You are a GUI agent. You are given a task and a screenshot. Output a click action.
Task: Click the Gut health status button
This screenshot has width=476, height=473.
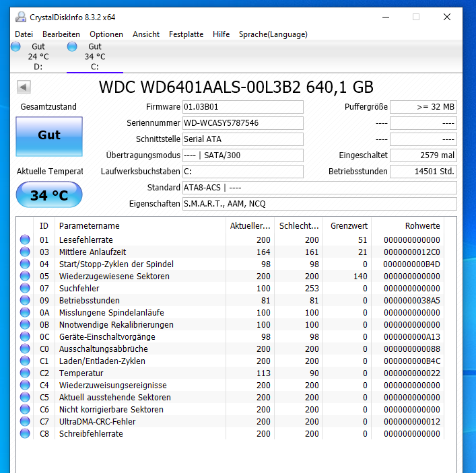point(49,137)
